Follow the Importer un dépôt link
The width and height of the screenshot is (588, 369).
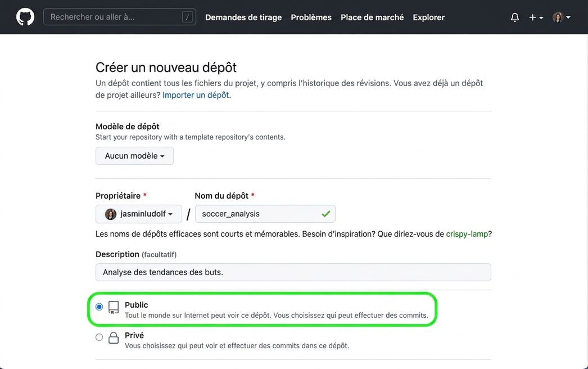pyautogui.click(x=197, y=95)
